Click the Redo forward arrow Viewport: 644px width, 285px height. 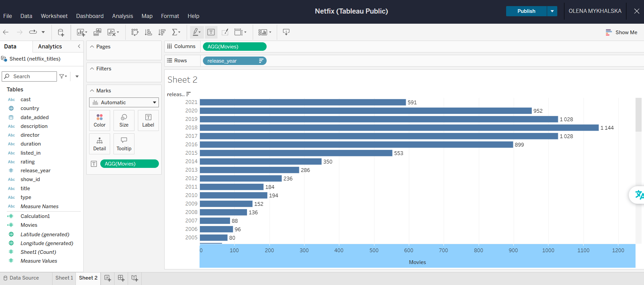(x=20, y=32)
